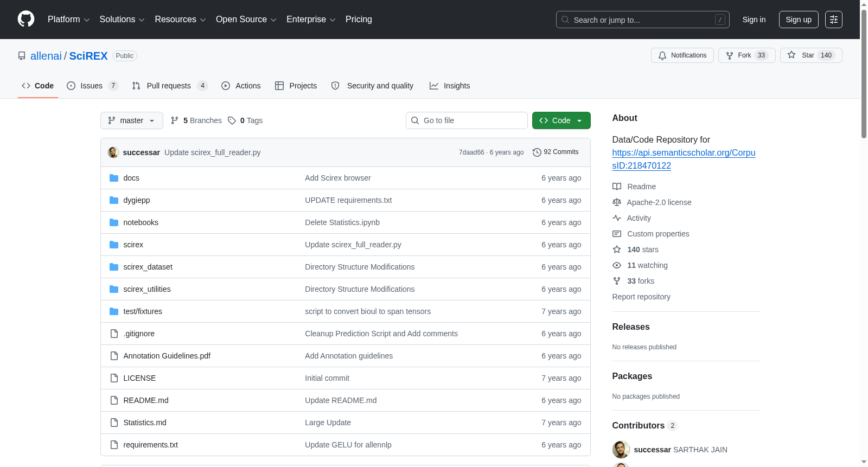Open Annotation Guidelines.pdf file
This screenshot has height=467, width=868.
(167, 356)
